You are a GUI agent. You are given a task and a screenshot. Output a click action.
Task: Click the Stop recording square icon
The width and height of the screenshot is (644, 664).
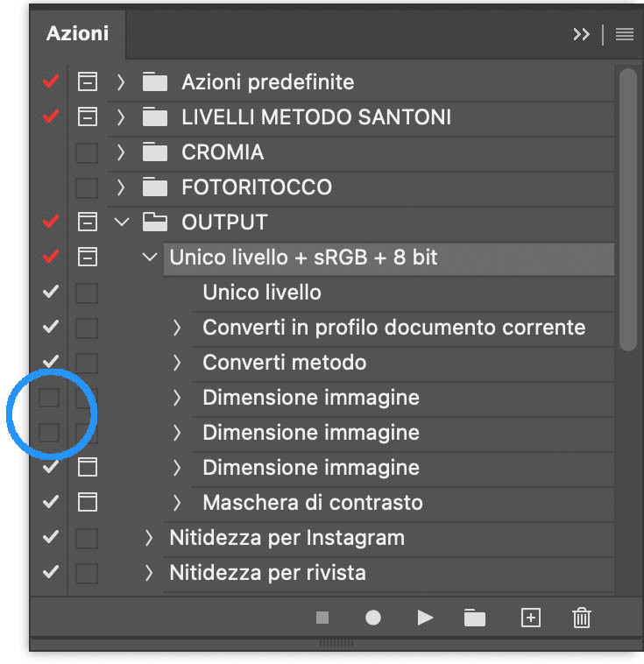(322, 618)
